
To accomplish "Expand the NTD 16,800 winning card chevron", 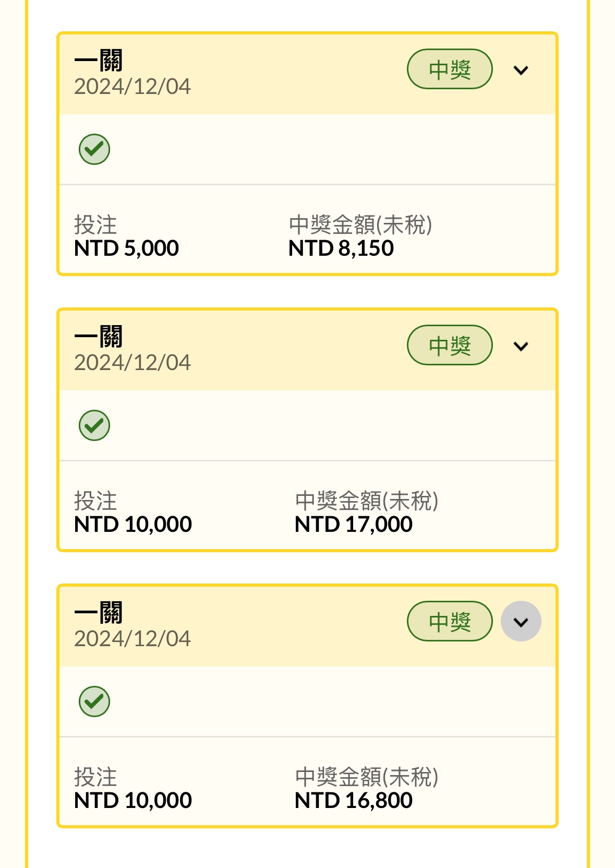I will [521, 622].
